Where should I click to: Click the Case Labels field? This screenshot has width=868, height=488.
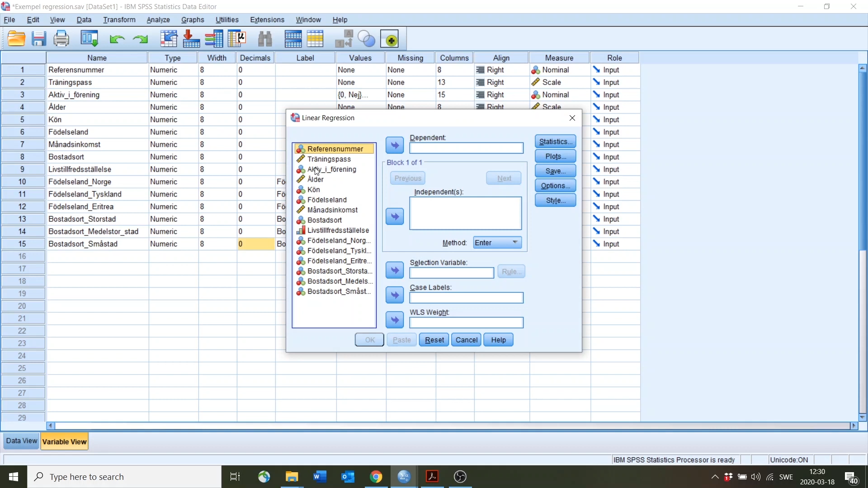tap(467, 298)
